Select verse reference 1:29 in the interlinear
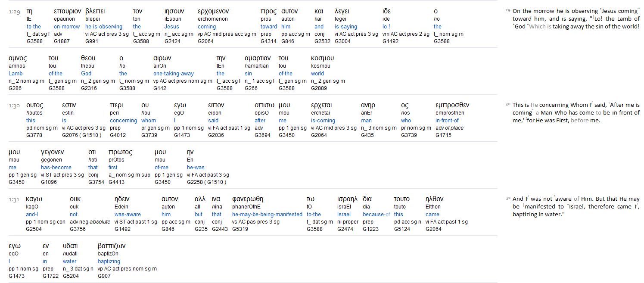Viewport: 644px width, 283px height. pyautogui.click(x=14, y=12)
